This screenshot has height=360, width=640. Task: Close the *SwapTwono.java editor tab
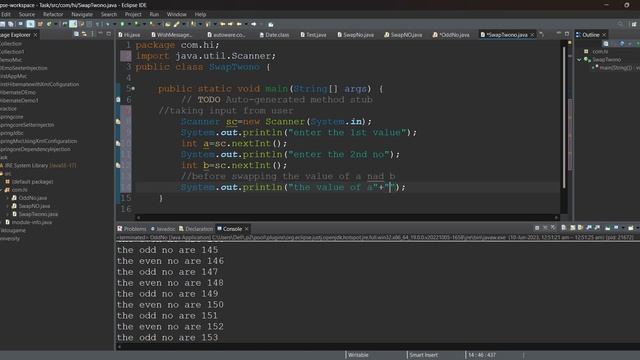532,35
